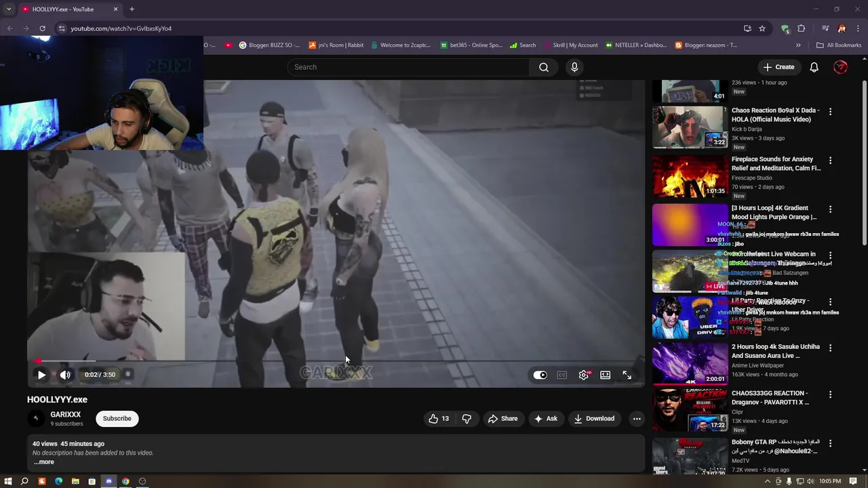
Task: Close the HOOLLYYY.exe - YouTube tab
Action: coord(115,9)
